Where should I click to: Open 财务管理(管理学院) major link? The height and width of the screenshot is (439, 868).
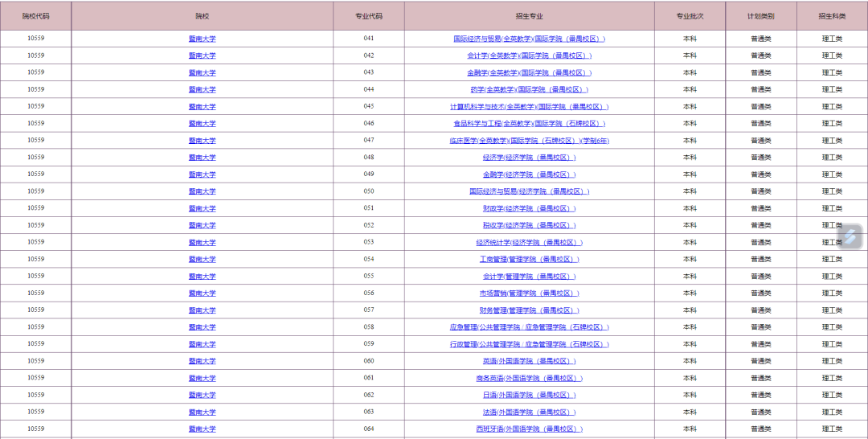529,310
